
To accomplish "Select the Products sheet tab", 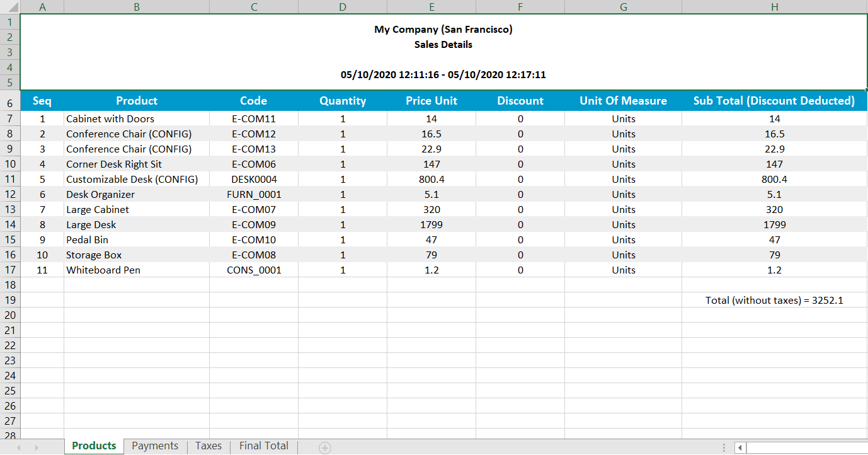I will (x=93, y=446).
